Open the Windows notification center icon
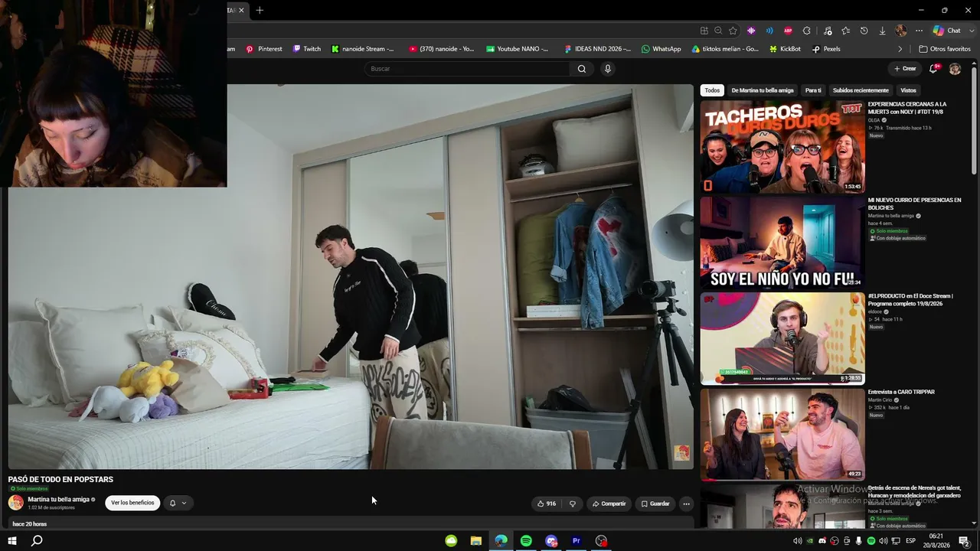The image size is (980, 551). coord(964,541)
